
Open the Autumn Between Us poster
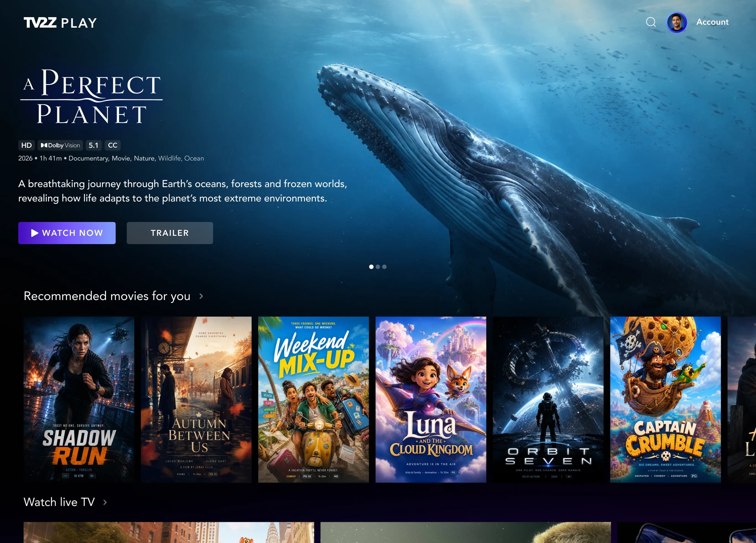tap(196, 399)
